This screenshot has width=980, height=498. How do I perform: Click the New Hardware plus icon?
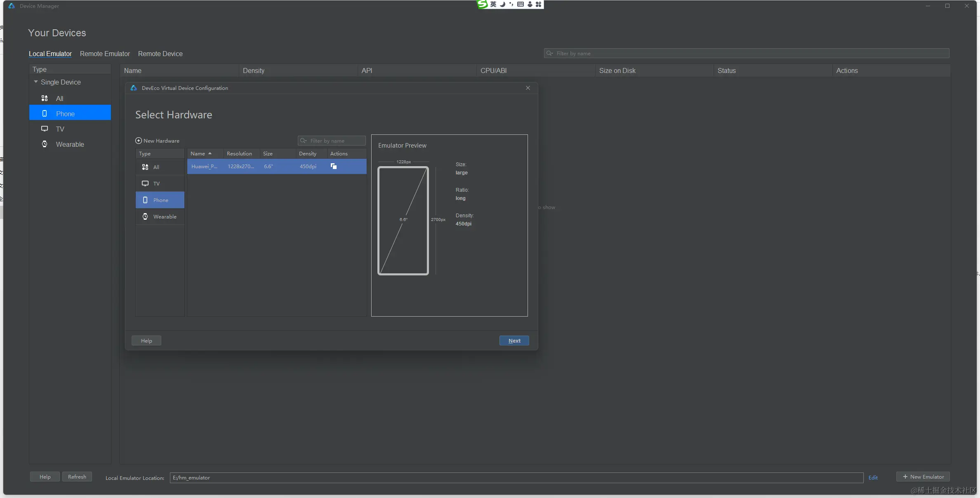[x=139, y=141]
